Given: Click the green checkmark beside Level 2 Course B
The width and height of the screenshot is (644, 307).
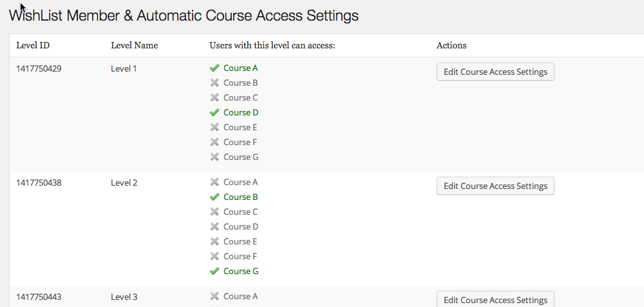Looking at the screenshot, I should (214, 197).
